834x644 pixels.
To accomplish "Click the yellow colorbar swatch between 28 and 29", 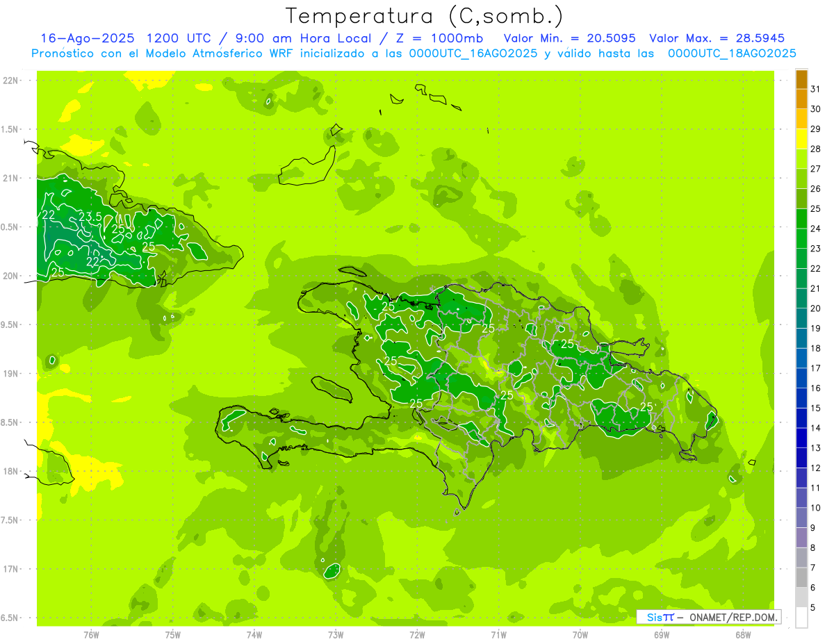I will (801, 139).
